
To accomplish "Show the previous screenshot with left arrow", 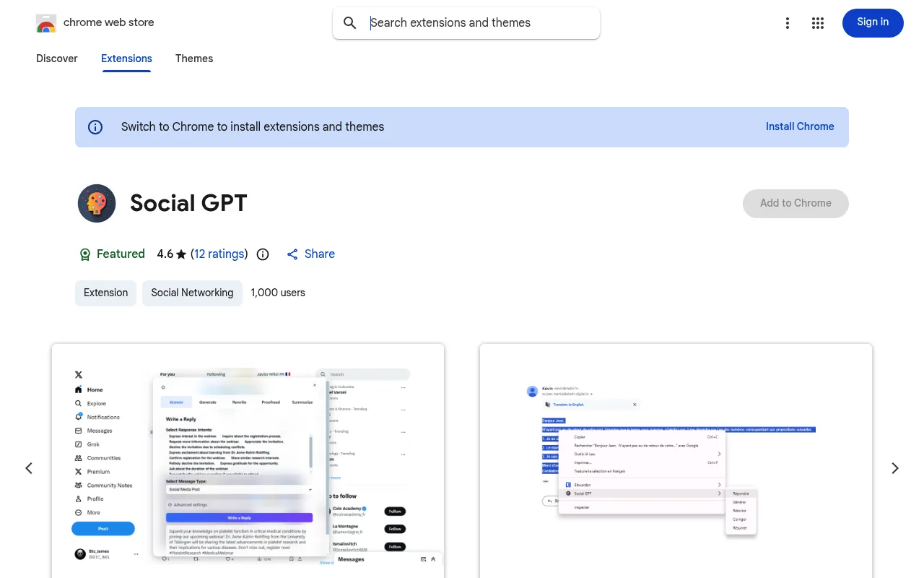I will [x=29, y=468].
